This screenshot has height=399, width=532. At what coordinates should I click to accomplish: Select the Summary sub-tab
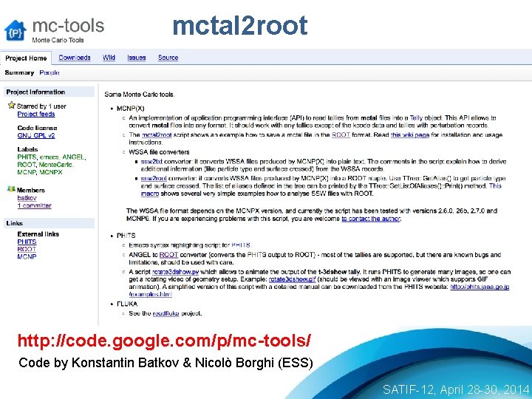[19, 72]
